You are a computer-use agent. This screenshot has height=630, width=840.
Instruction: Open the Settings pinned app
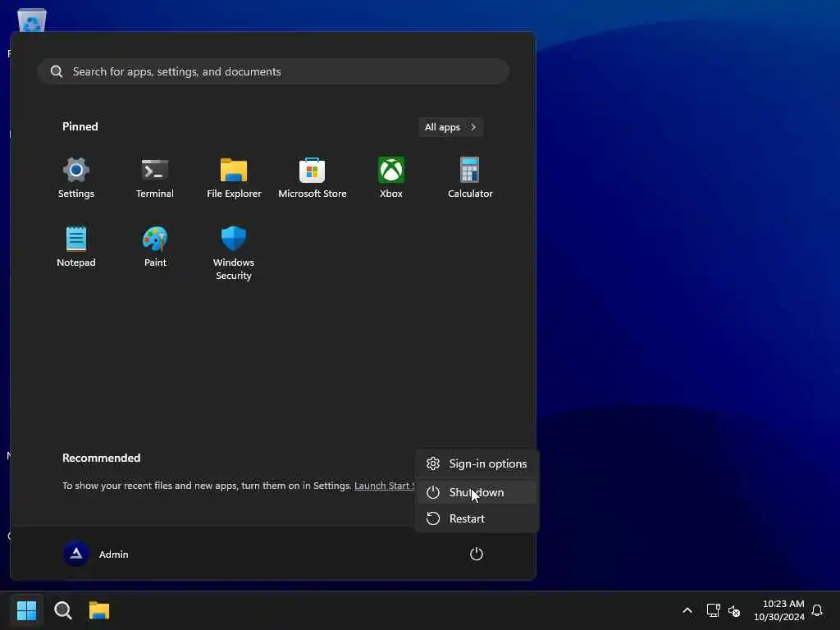[76, 178]
